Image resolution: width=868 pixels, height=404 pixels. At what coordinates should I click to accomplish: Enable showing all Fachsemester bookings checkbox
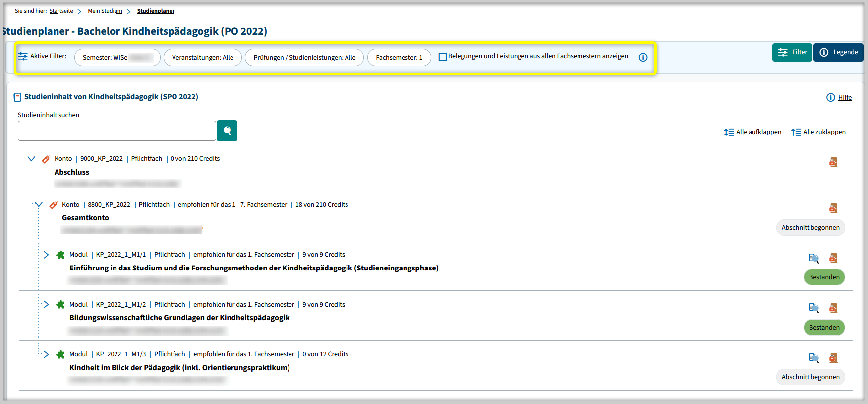[443, 57]
